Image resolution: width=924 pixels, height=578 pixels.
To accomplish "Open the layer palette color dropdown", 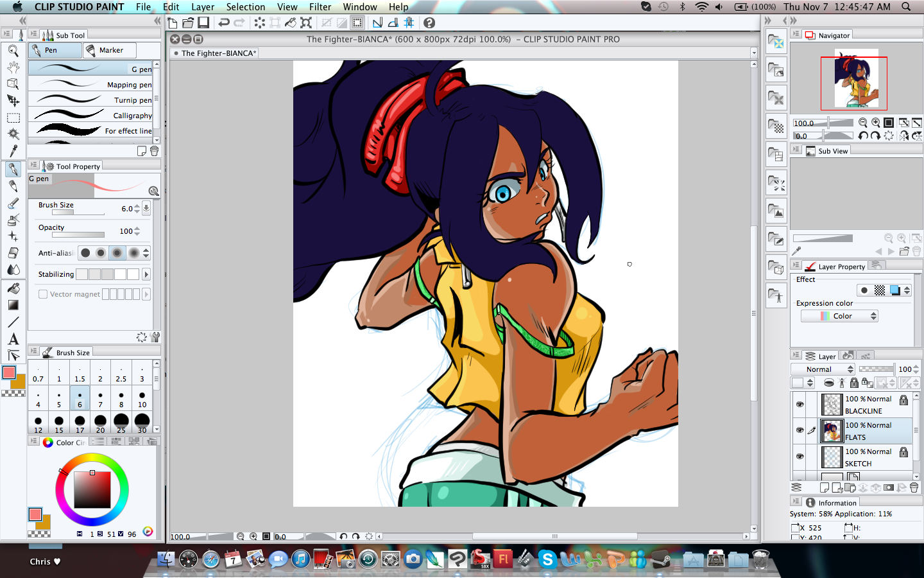I will pos(803,383).
